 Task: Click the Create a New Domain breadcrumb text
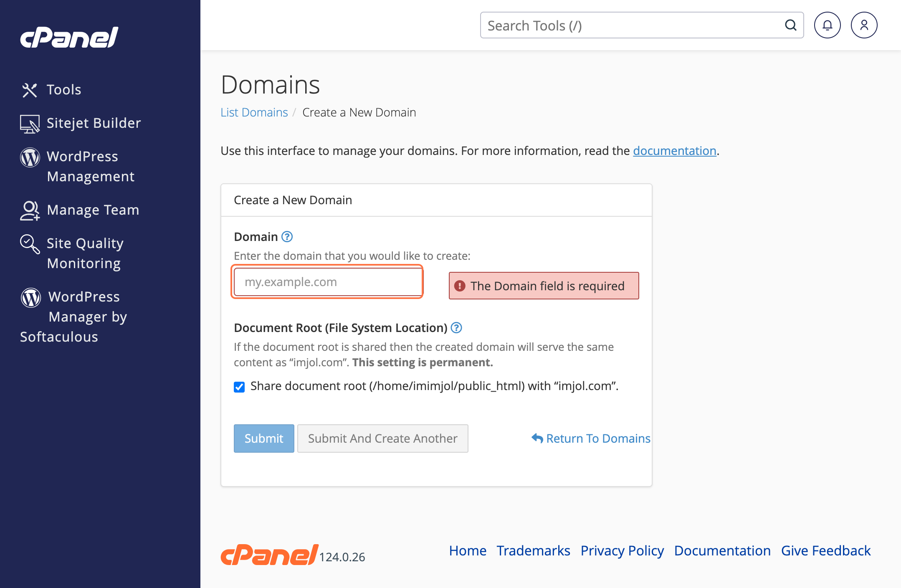click(359, 112)
